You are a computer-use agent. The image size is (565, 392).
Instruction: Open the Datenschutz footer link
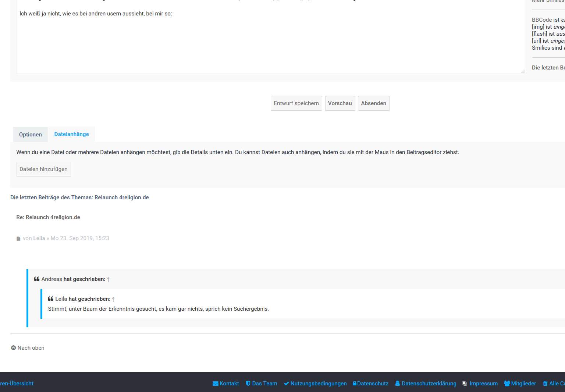[x=373, y=384]
